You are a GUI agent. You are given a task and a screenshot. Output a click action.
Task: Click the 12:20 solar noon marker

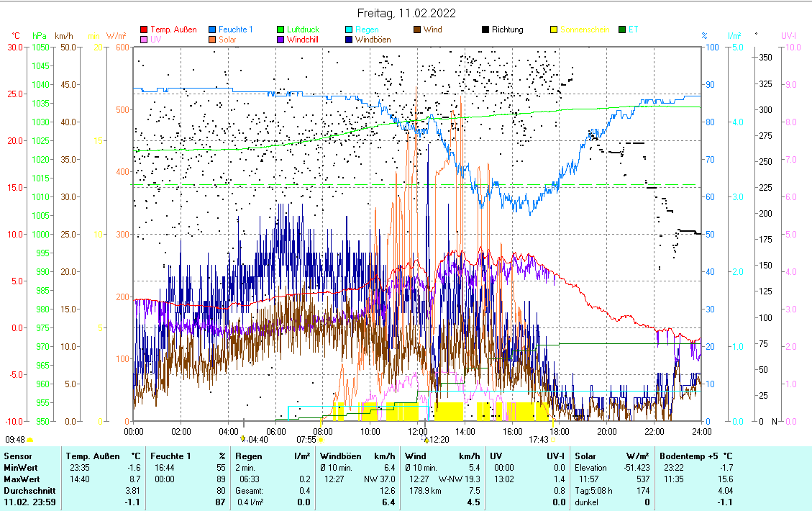pos(437,439)
